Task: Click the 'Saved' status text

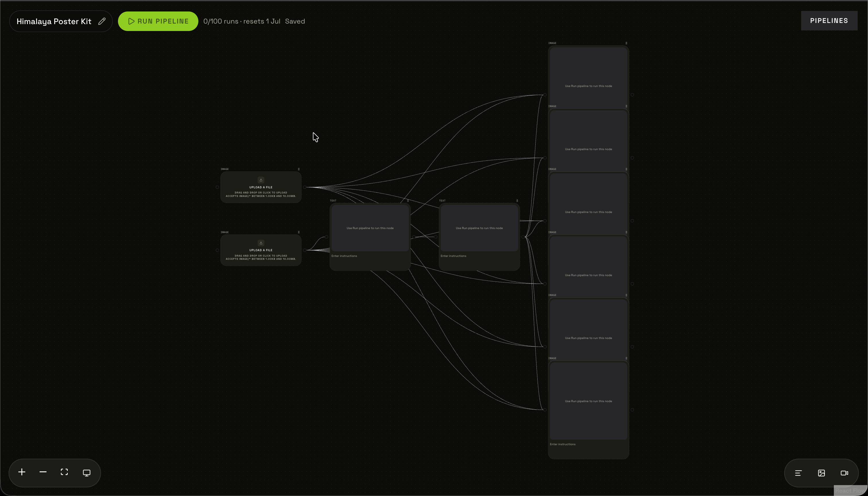Action: click(x=295, y=21)
